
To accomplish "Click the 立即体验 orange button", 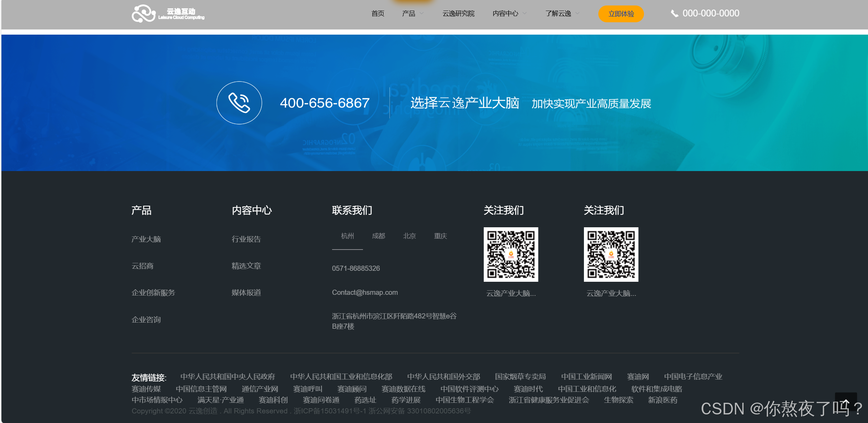I will coord(621,14).
